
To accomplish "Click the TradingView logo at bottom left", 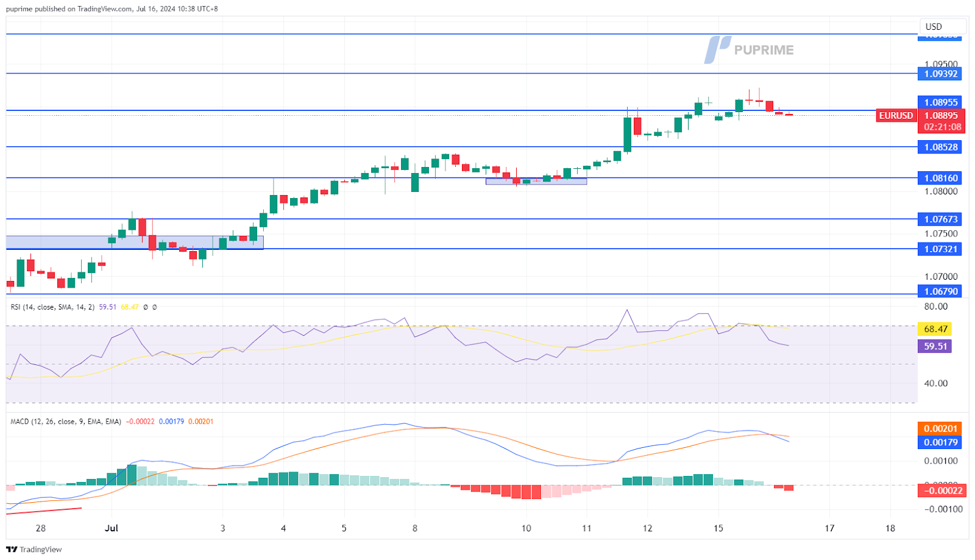I will (34, 549).
